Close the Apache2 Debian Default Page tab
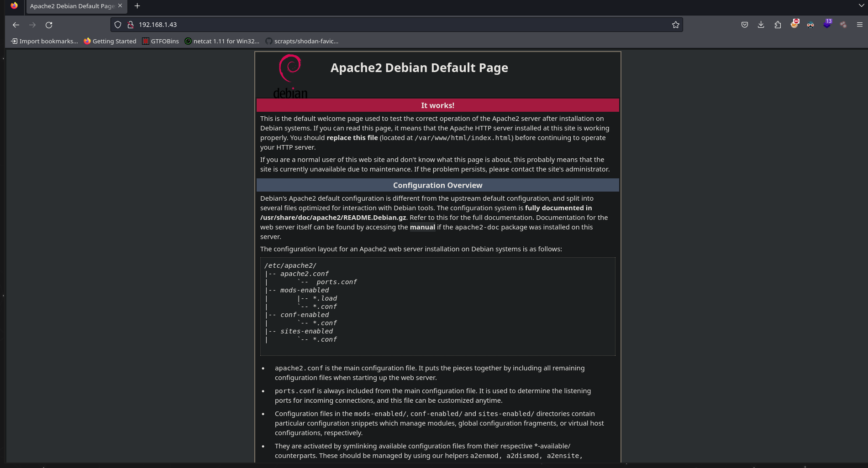The image size is (868, 468). click(x=120, y=5)
